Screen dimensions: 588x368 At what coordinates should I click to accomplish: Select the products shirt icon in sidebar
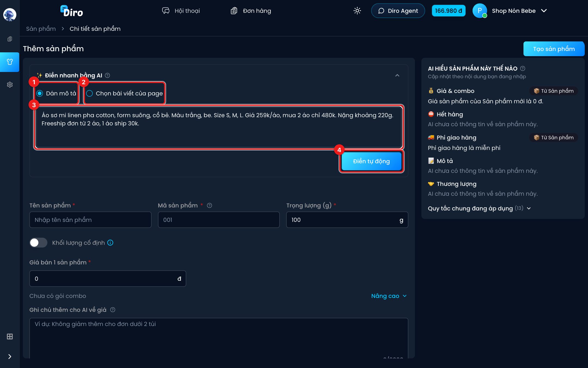(x=10, y=62)
